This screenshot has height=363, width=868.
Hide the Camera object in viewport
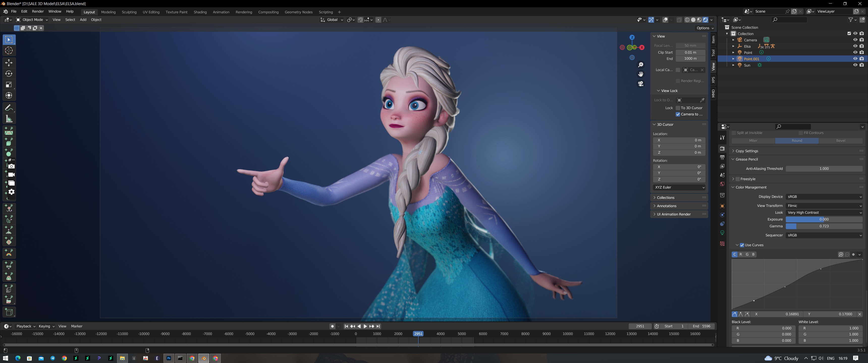pyautogui.click(x=855, y=40)
